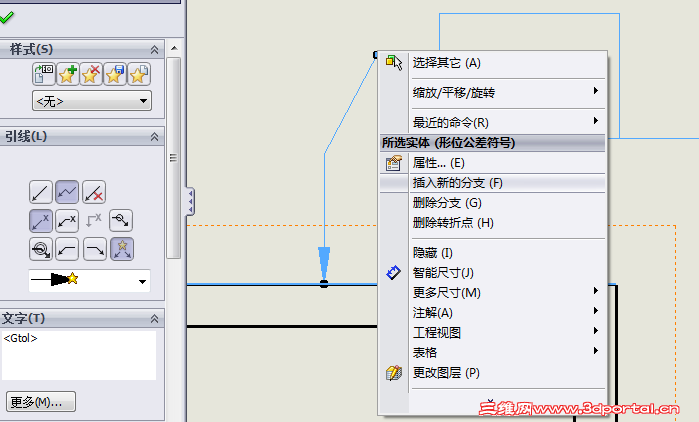
Task: Click the properties icon beside 属性
Action: pos(394,163)
